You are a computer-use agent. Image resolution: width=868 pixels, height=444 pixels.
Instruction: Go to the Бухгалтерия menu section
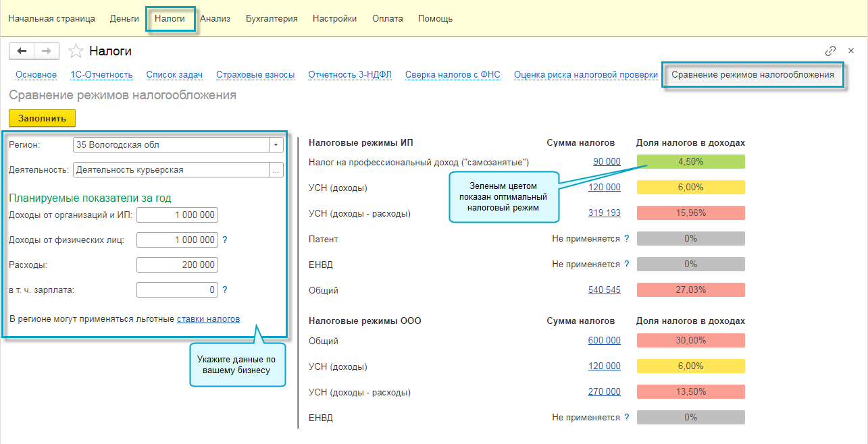272,19
